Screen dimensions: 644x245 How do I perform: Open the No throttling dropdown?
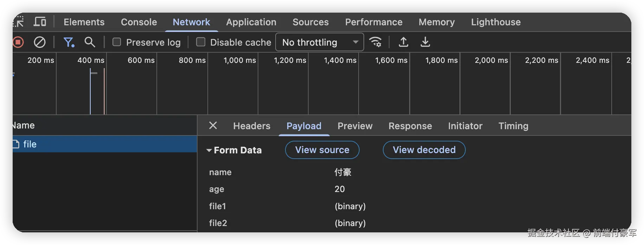click(320, 42)
